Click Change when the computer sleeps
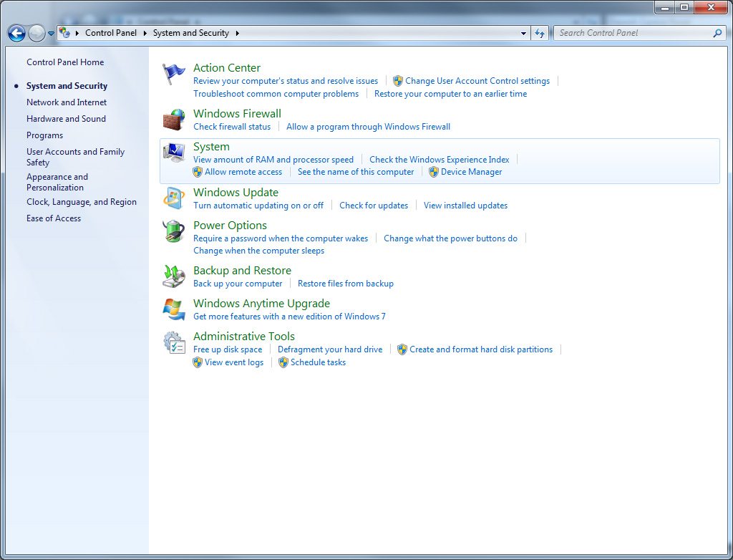Viewport: 733px width, 560px height. [x=258, y=251]
